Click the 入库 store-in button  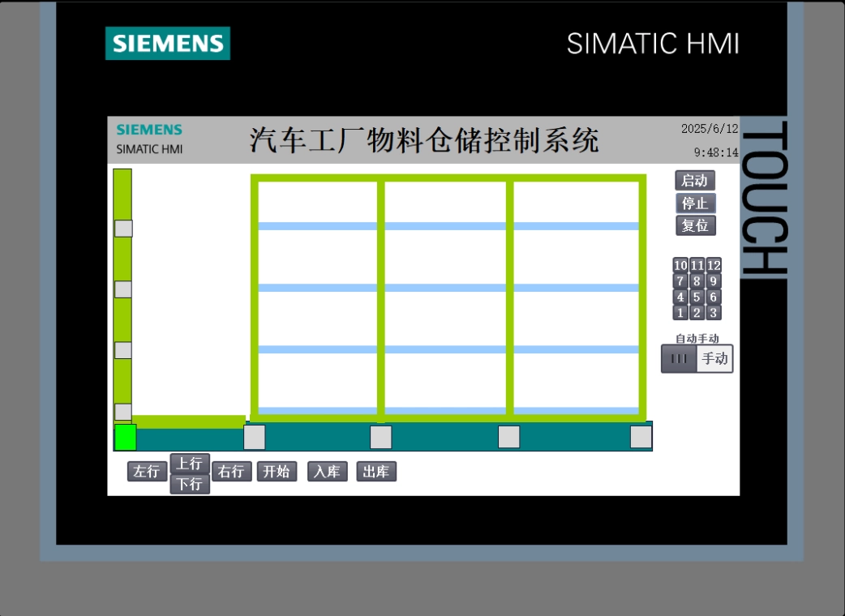pyautogui.click(x=327, y=471)
